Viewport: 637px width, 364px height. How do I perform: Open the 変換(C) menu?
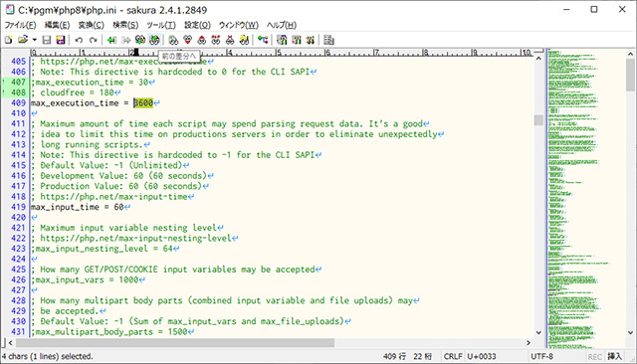click(x=91, y=25)
